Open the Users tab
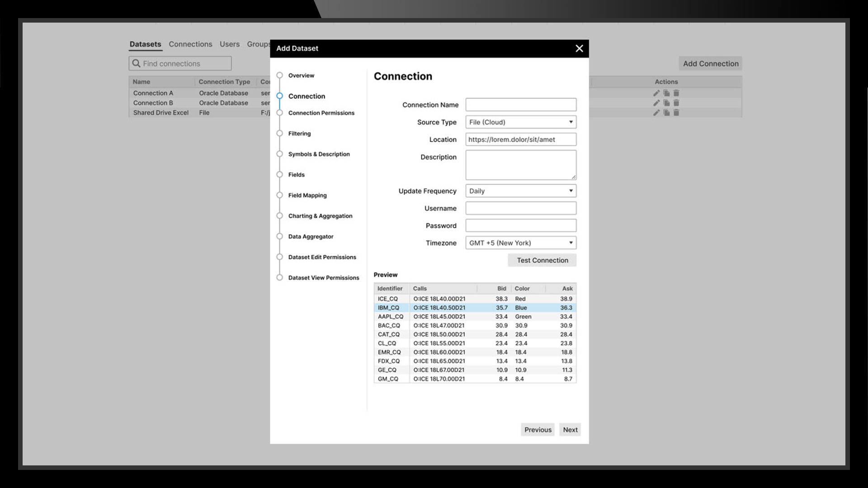Image resolution: width=868 pixels, height=488 pixels. click(x=230, y=44)
